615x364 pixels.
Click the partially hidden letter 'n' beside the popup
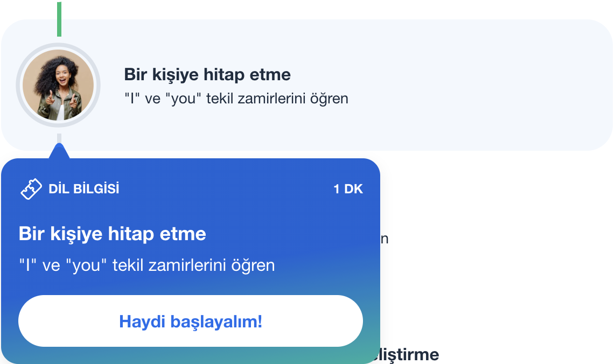(384, 239)
